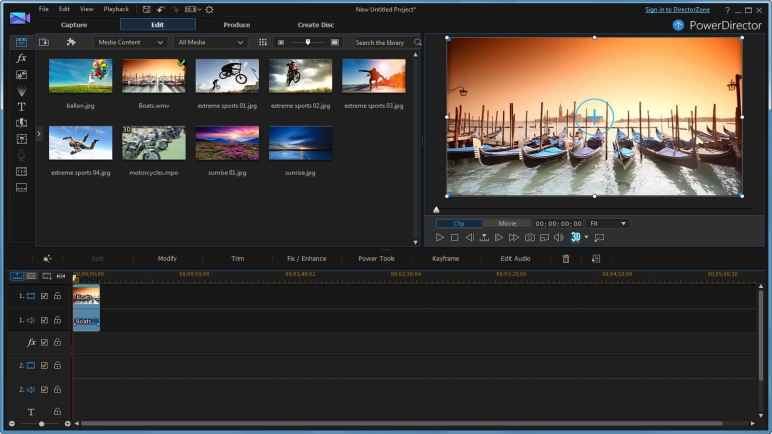Open the Title Room (T) icon
The width and height of the screenshot is (772, 434).
21,107
